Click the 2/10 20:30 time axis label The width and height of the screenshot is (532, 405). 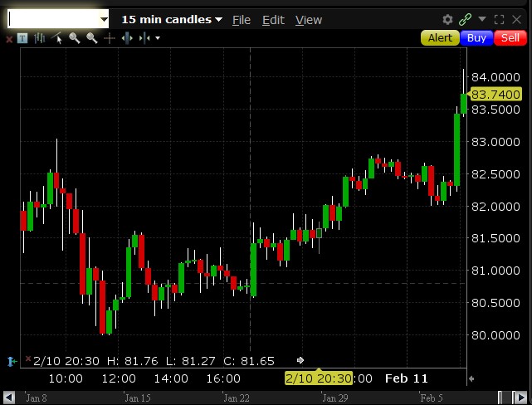[x=318, y=378]
